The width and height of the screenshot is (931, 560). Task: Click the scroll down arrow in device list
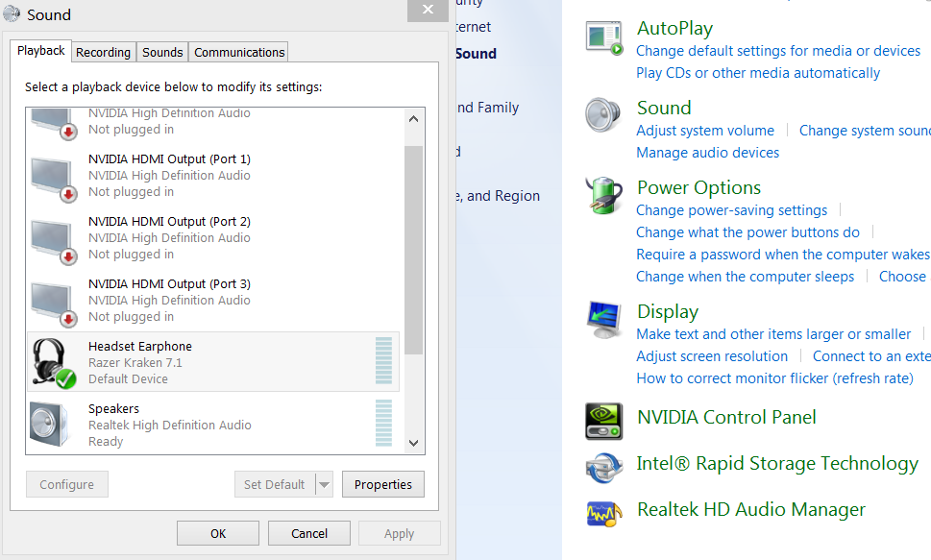coord(414,443)
